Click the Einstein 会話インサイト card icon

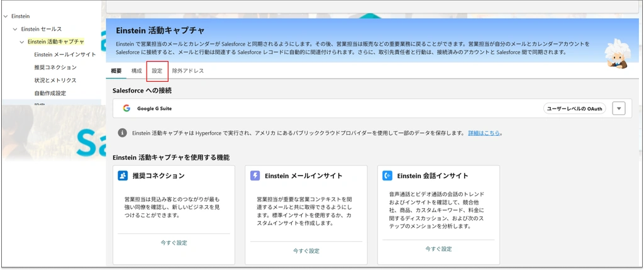click(388, 176)
